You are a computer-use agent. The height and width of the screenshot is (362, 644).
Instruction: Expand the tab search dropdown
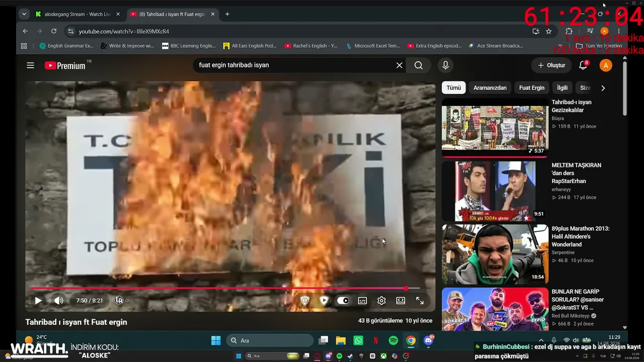[24, 14]
